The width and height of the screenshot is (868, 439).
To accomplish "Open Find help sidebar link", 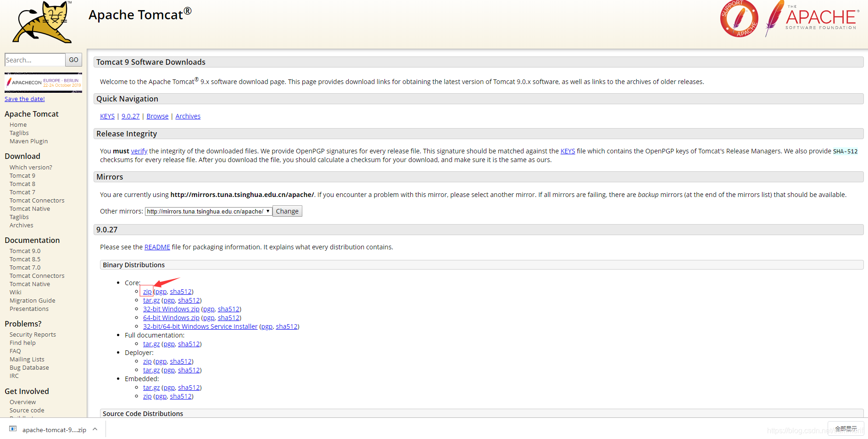I will 22,343.
